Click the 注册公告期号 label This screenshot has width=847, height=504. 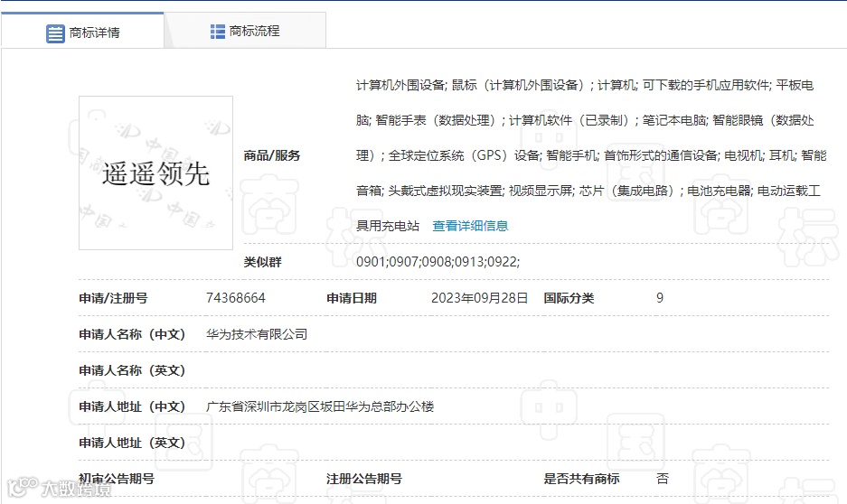click(x=364, y=479)
